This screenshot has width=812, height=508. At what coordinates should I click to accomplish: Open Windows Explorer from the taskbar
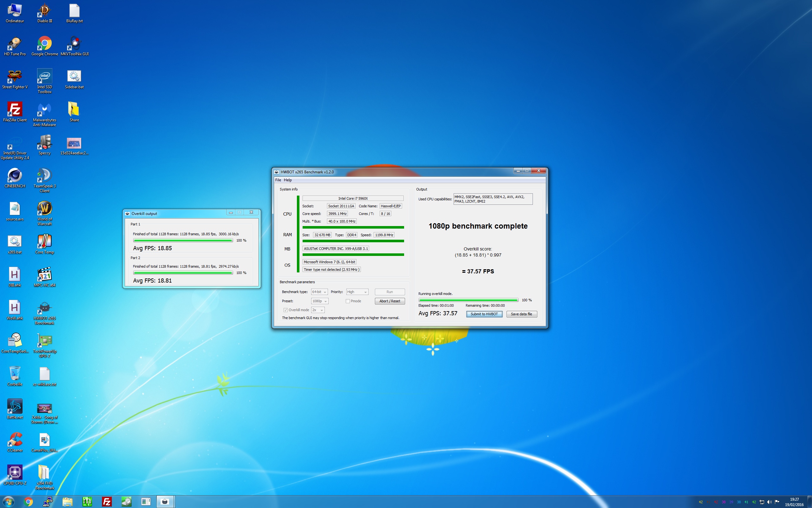(68, 502)
